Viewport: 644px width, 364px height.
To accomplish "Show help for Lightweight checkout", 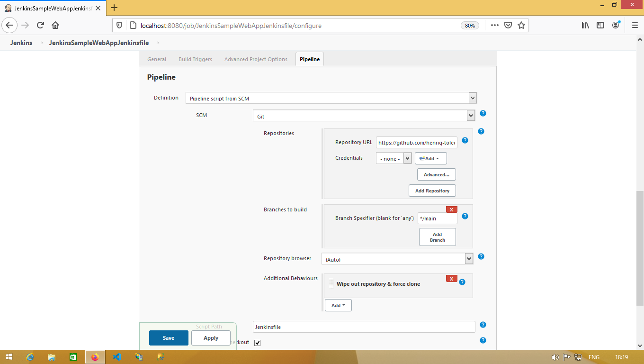I will [483, 340].
